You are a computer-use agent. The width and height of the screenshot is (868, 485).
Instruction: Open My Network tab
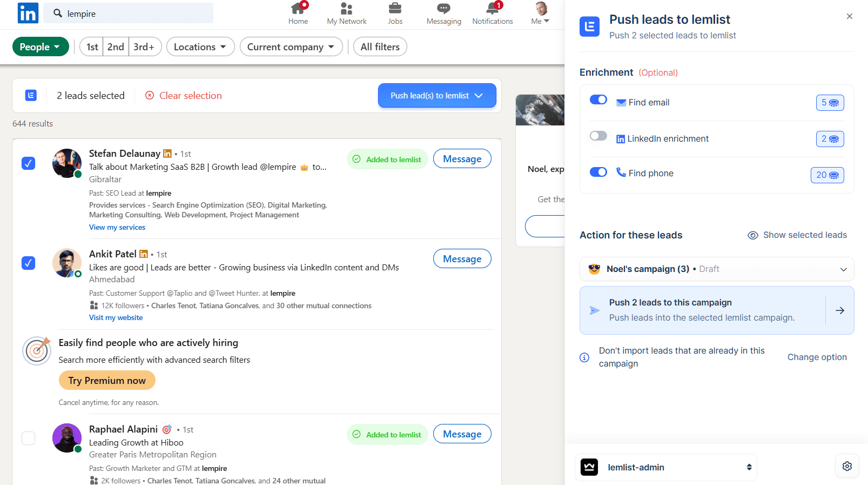pos(347,14)
